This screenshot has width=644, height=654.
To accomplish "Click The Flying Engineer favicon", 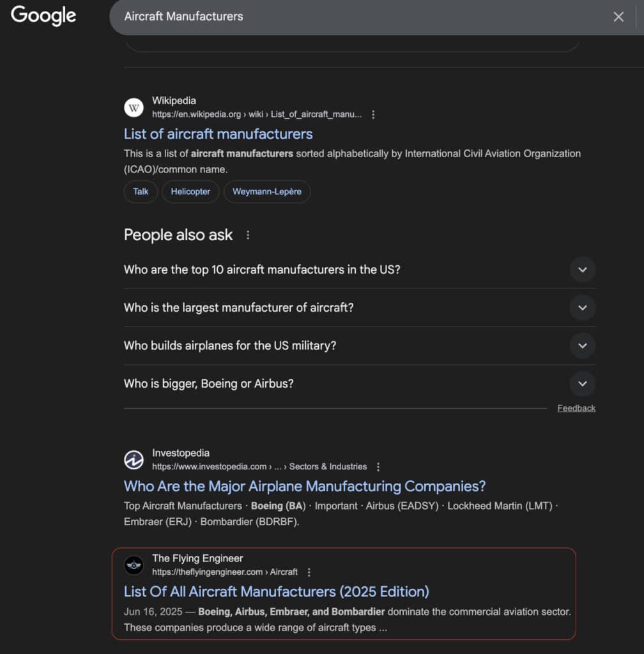I will click(134, 565).
